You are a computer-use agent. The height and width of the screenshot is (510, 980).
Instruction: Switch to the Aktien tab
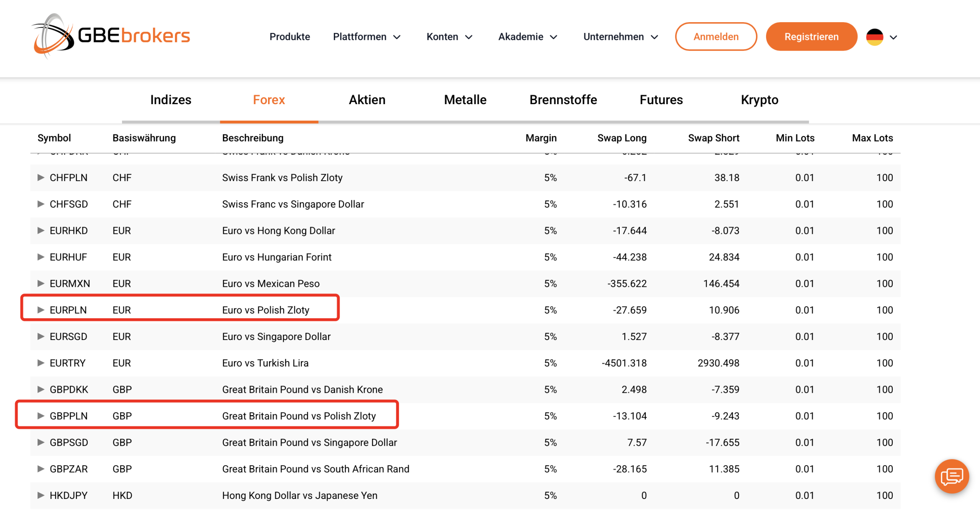tap(367, 100)
